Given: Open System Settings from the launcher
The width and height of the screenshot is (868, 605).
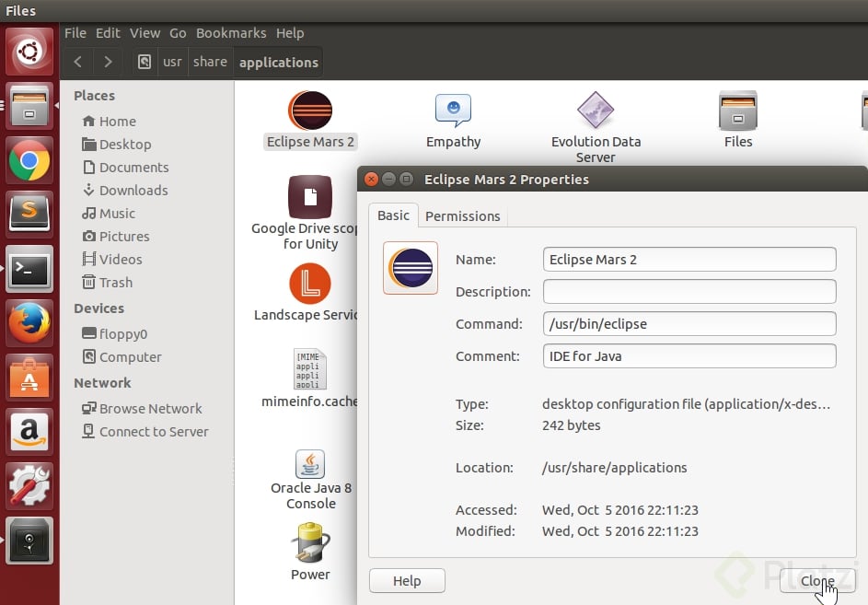Looking at the screenshot, I should tap(29, 486).
